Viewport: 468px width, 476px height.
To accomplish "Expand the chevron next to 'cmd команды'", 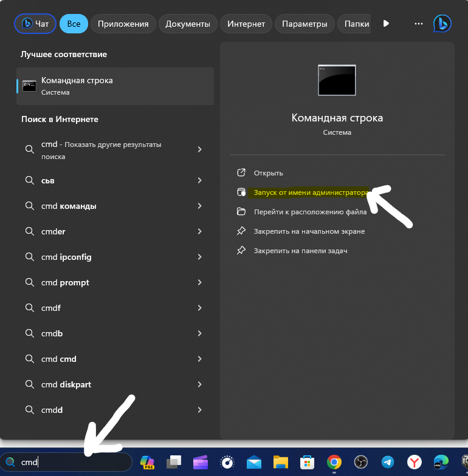I will (x=199, y=206).
